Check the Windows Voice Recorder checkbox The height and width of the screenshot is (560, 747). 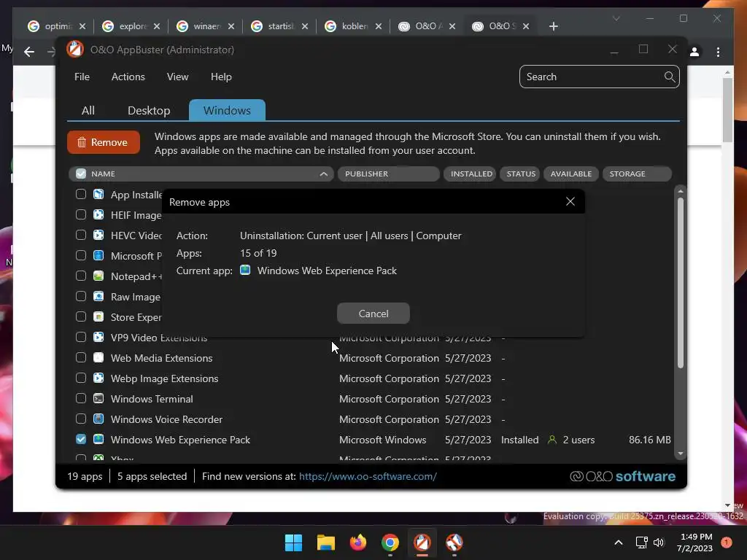pos(81,419)
